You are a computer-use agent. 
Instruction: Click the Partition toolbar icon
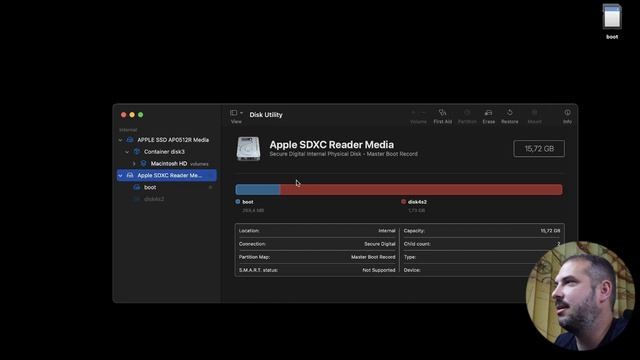point(467,113)
